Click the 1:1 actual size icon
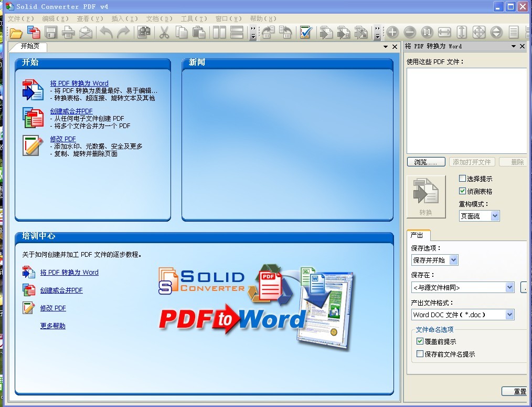This screenshot has height=407, width=532. click(x=427, y=33)
